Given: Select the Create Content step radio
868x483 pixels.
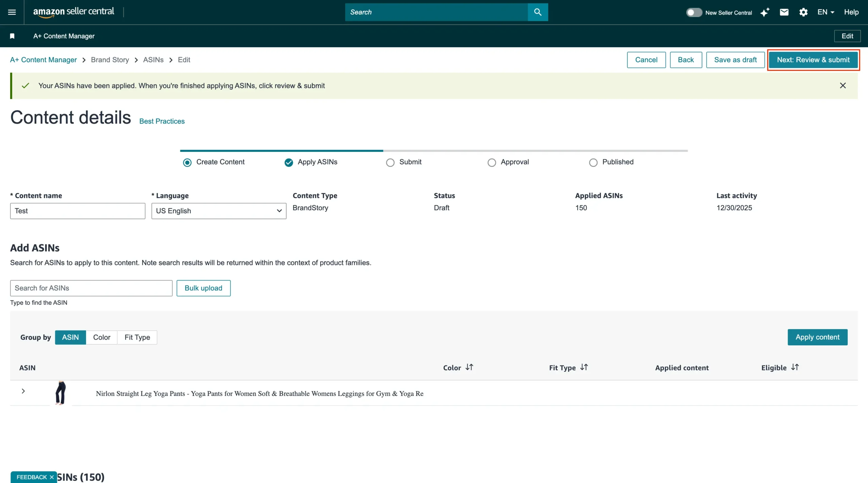Looking at the screenshot, I should tap(187, 162).
